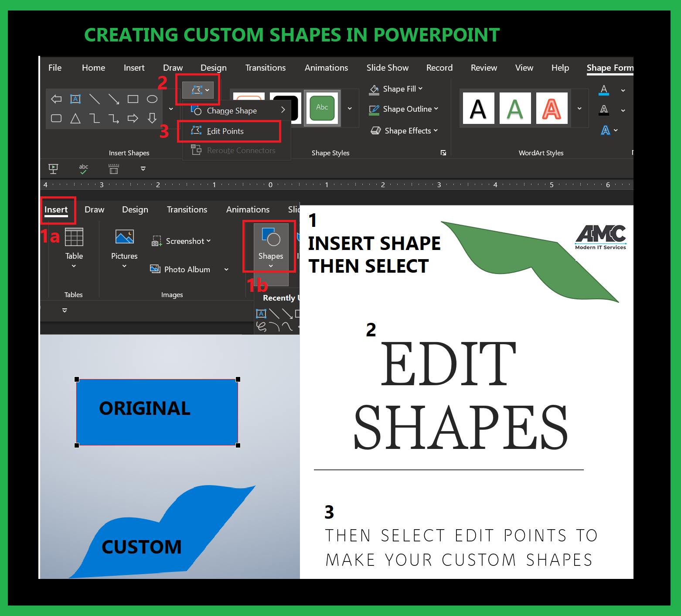Apply black A WordArt style
This screenshot has height=616, width=681.
[x=478, y=108]
